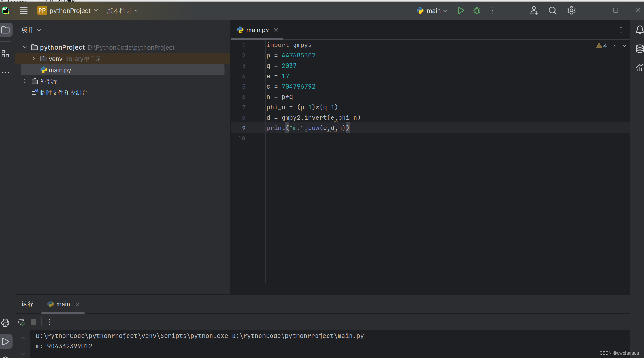Open Code With Me user icon
This screenshot has height=358, width=644.
pos(534,10)
